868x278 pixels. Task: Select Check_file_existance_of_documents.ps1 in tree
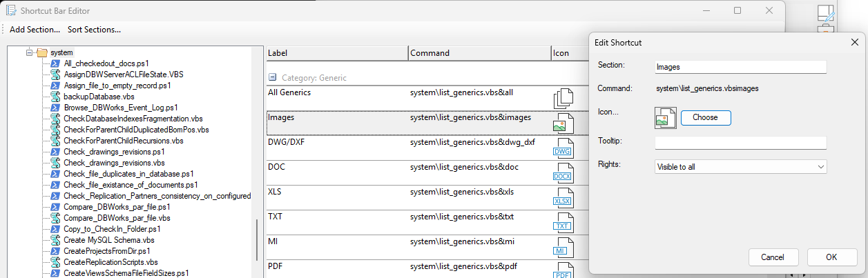tap(131, 185)
